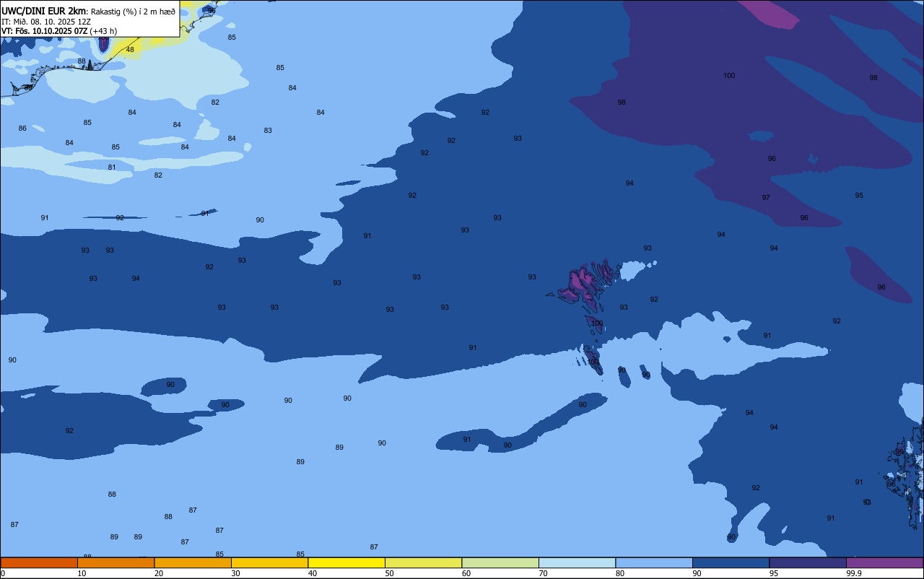Click the orange 10–20 legend color segment
The height and width of the screenshot is (579, 924).
pos(115,562)
